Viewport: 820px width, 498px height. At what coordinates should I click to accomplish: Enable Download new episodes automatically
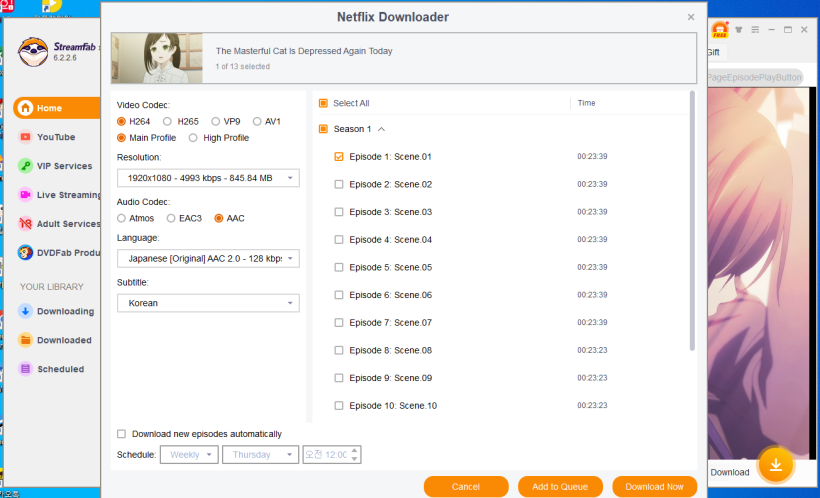[121, 434]
